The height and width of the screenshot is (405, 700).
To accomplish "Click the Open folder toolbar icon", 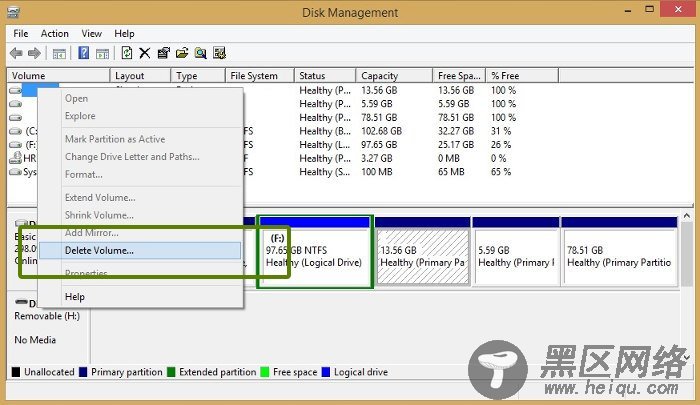I will tap(182, 54).
